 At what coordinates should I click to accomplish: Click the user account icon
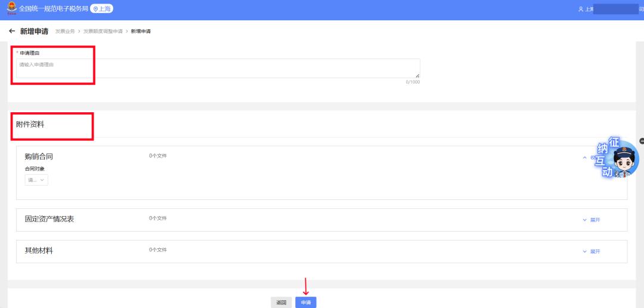click(x=580, y=10)
